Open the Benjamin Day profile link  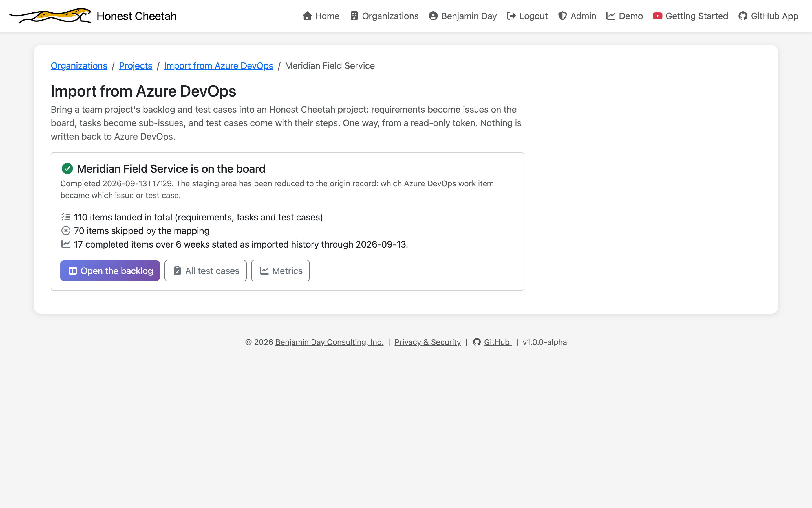tap(463, 16)
